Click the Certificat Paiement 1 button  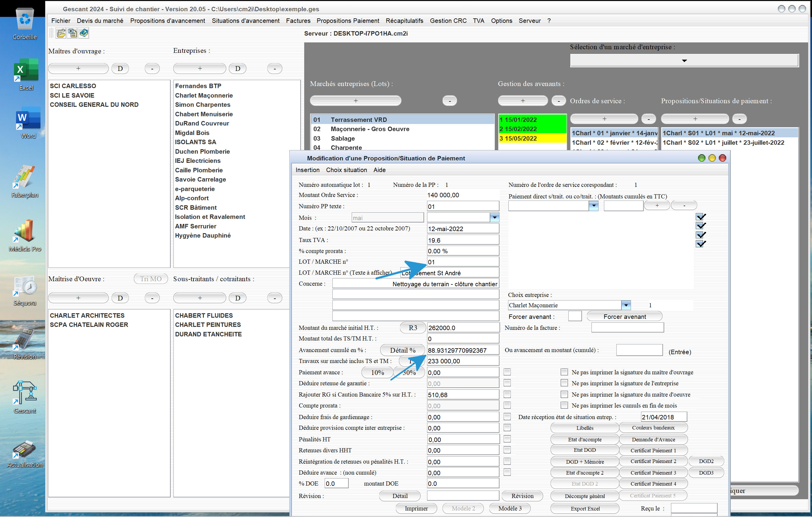[653, 450]
